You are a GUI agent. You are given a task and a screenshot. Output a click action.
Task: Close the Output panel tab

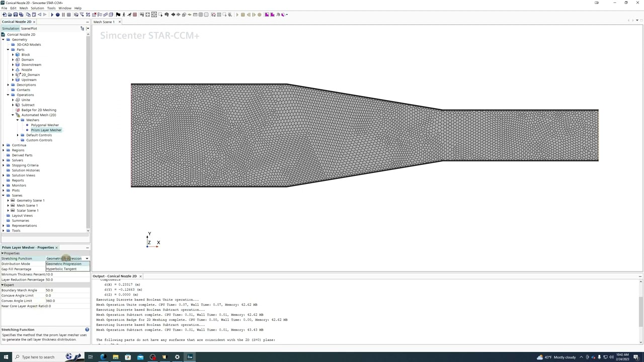pos(140,276)
